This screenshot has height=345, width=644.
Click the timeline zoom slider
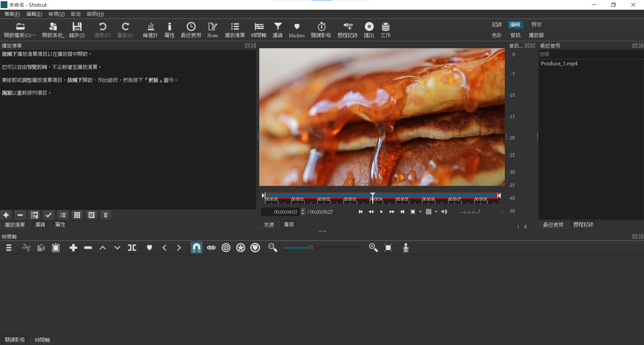311,248
